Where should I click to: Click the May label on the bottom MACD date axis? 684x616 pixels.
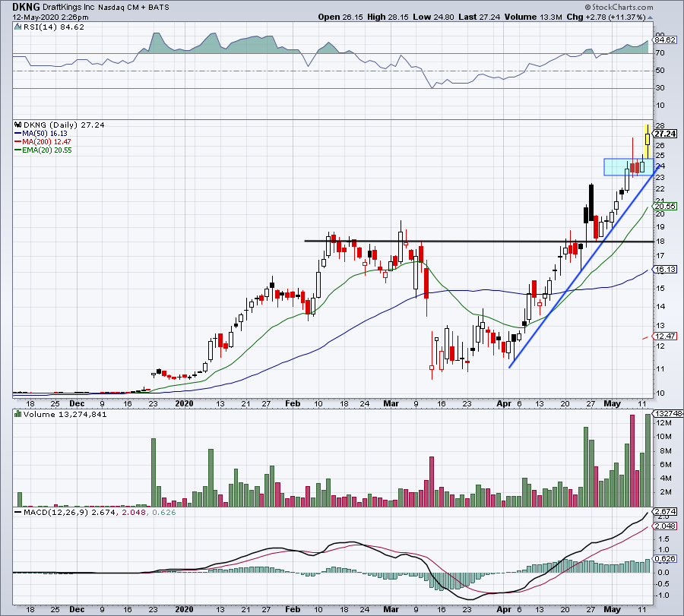pos(612,609)
